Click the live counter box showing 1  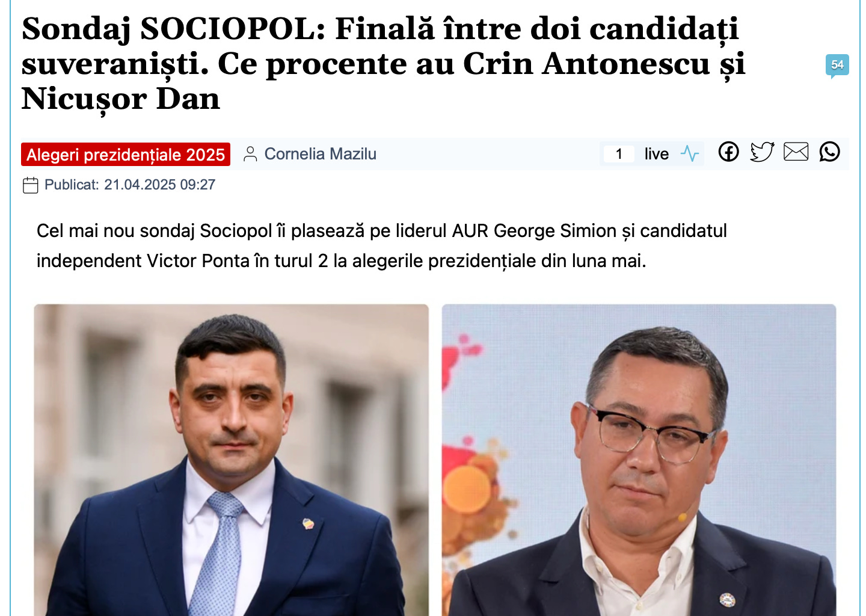619,154
